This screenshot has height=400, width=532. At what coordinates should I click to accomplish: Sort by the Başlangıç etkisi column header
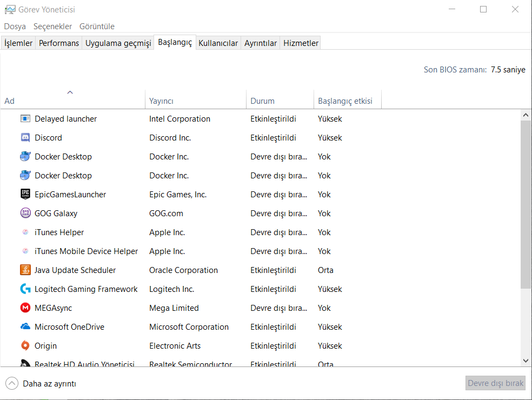(348, 101)
